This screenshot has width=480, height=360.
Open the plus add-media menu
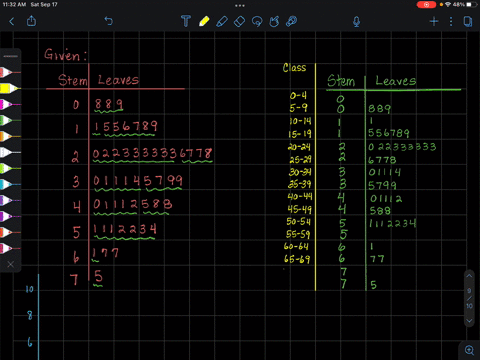[434, 22]
